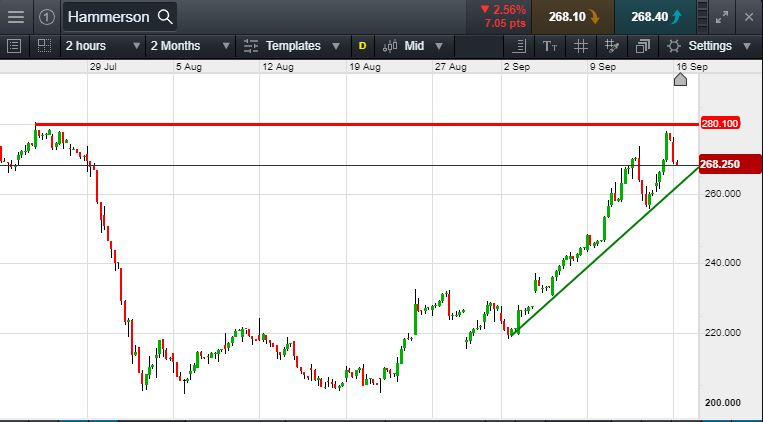Click the dotted grid selection icon
The height and width of the screenshot is (422, 763).
coord(44,46)
